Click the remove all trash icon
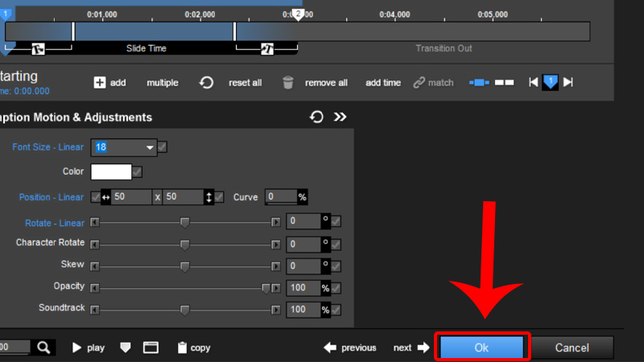The image size is (644, 362). 288,82
